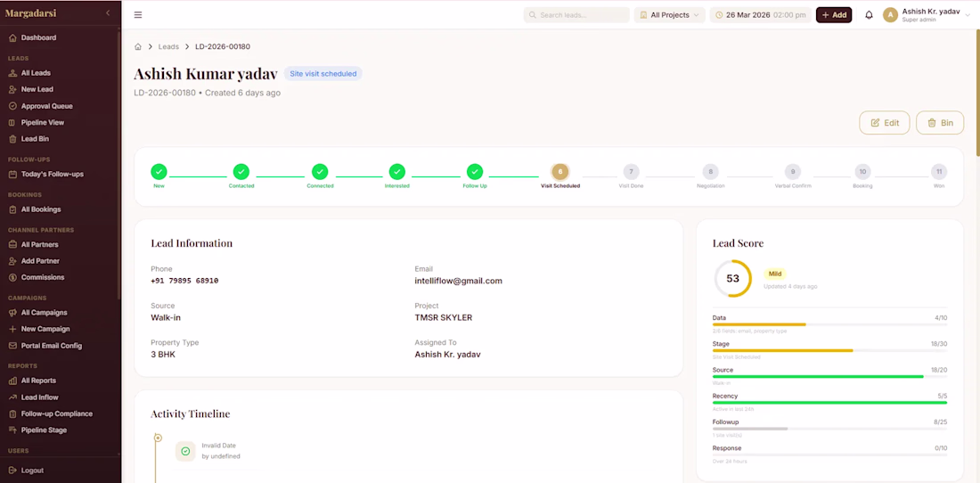Viewport: 980px width, 483px height.
Task: Click the Mild score badge
Action: coord(775,274)
